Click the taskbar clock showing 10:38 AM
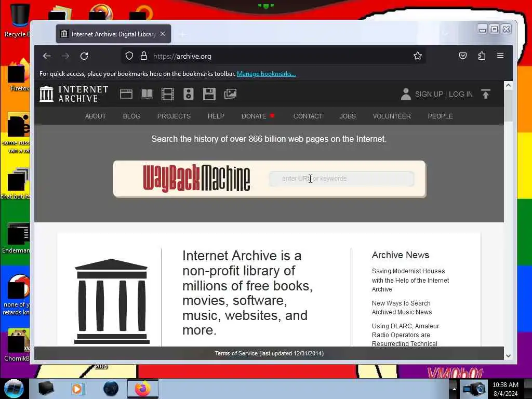Screen dimensions: 532x399 [x=506, y=389]
